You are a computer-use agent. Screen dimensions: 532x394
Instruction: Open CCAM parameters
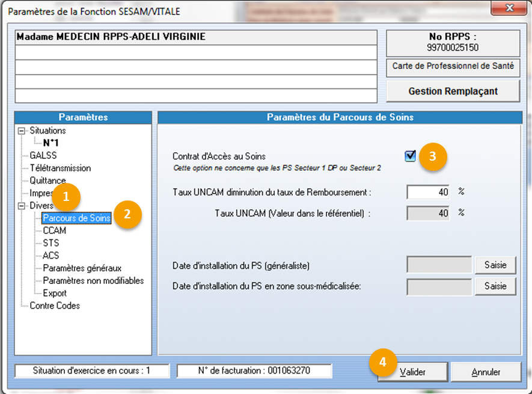pos(54,230)
